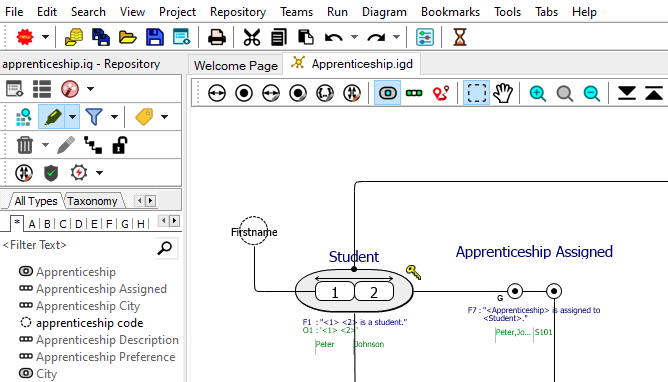The height and width of the screenshot is (382, 668).
Task: Open the filter funnel dropdown
Action: click(x=114, y=117)
